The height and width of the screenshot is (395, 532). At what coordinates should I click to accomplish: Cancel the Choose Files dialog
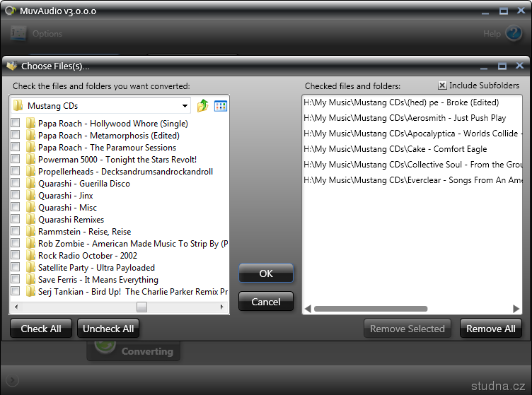click(266, 302)
